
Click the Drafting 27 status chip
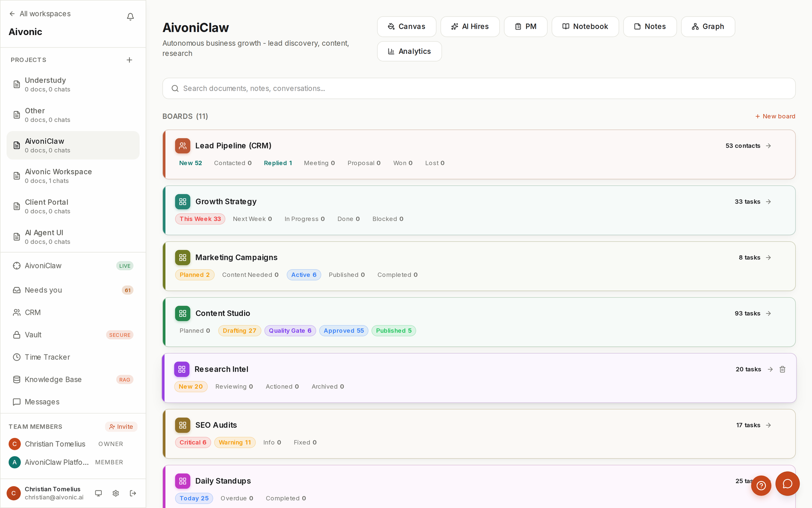tap(239, 331)
